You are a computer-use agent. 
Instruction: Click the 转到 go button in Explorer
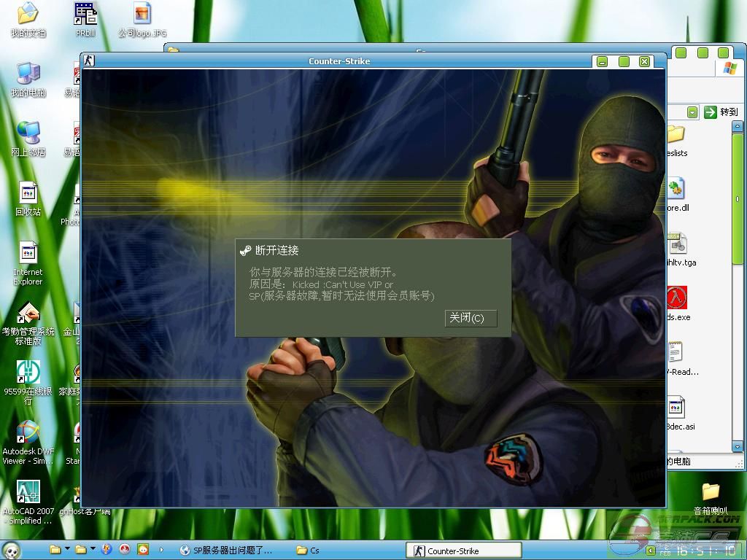(721, 112)
